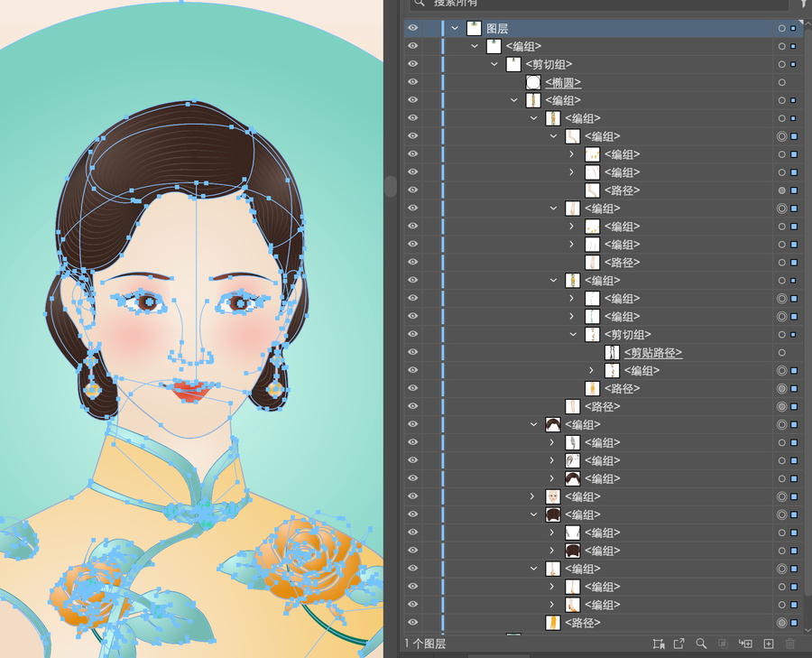This screenshot has width=812, height=658.
Task: Click the selection square of <剪切组> above <椭圆>
Action: pos(793,64)
